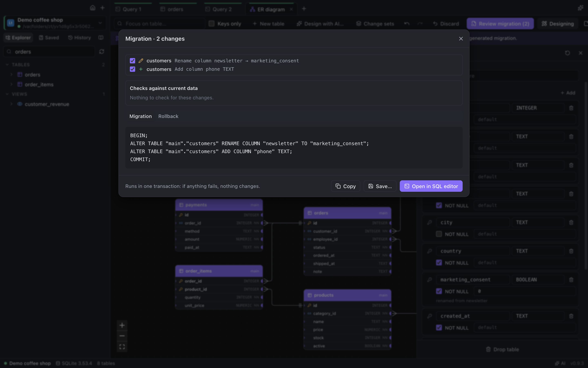Expand the order_items table tree item

click(x=11, y=84)
